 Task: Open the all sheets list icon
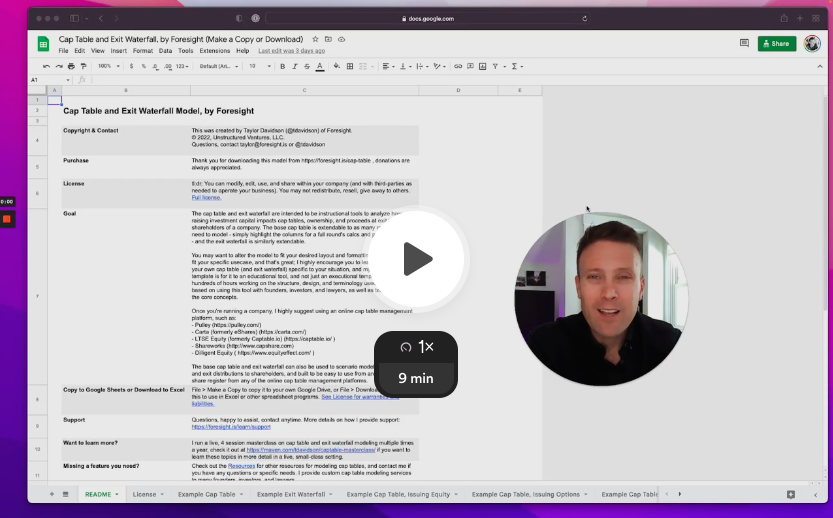[65, 494]
